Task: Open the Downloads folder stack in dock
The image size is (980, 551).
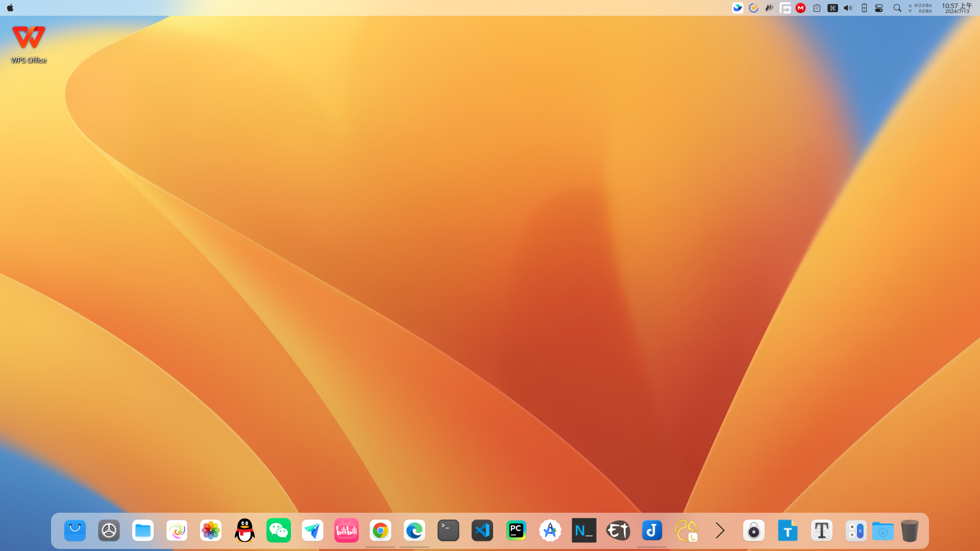Action: click(x=883, y=531)
